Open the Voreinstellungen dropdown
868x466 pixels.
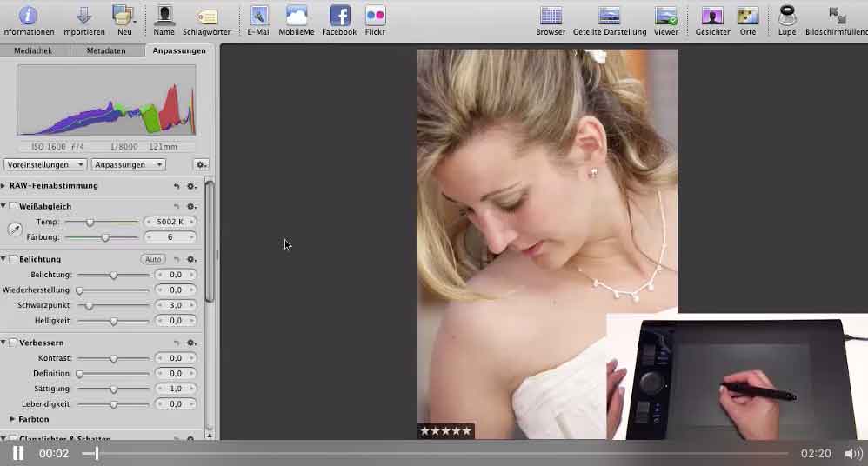point(45,164)
